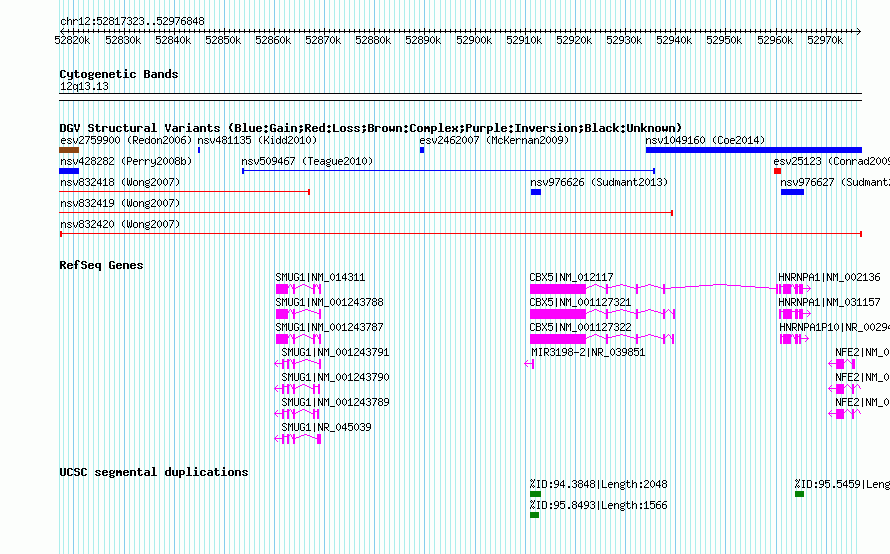The image size is (890, 554).
Task: Click the 52940k scale label
Action: (x=674, y=40)
